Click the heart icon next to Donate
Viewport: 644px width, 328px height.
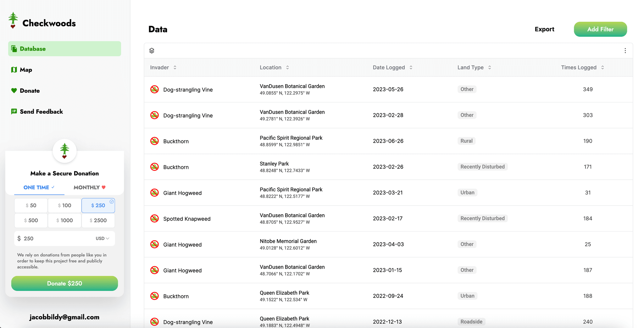(x=14, y=90)
